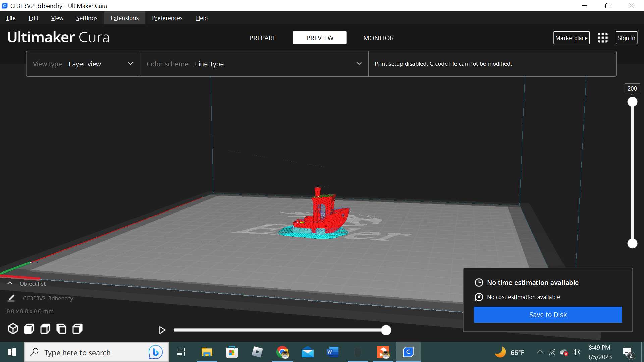The height and width of the screenshot is (362, 644).
Task: Click the simulation path slider handle
Action: pyautogui.click(x=386, y=330)
